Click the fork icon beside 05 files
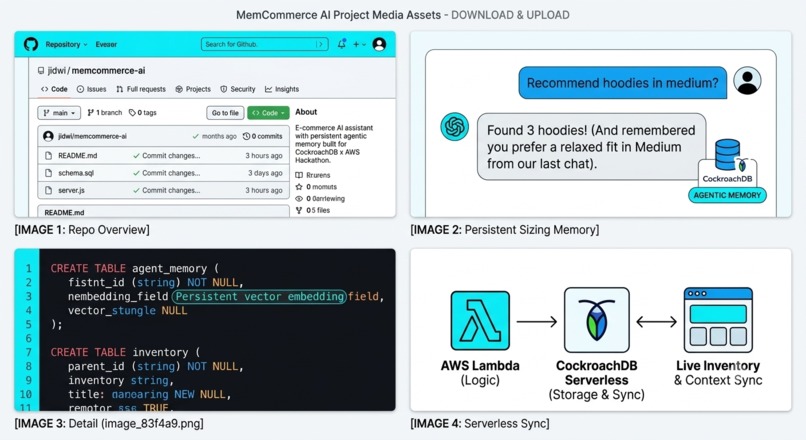This screenshot has width=806, height=440. point(299,210)
